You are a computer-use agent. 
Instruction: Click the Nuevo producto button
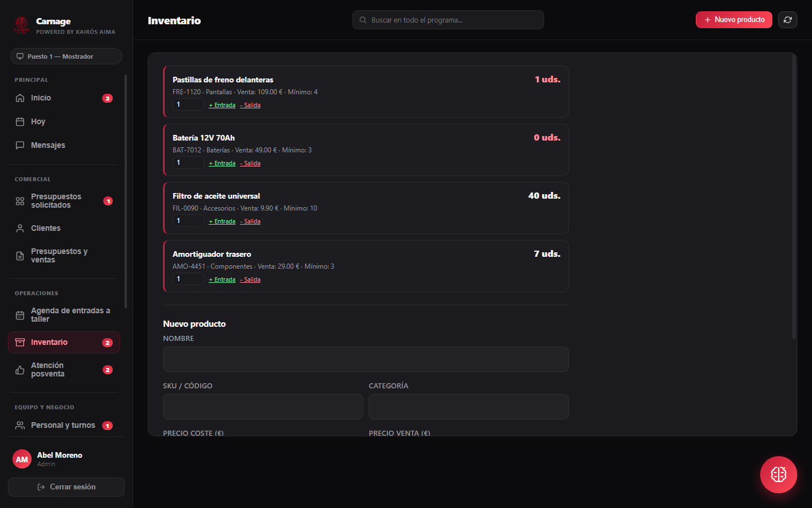734,20
